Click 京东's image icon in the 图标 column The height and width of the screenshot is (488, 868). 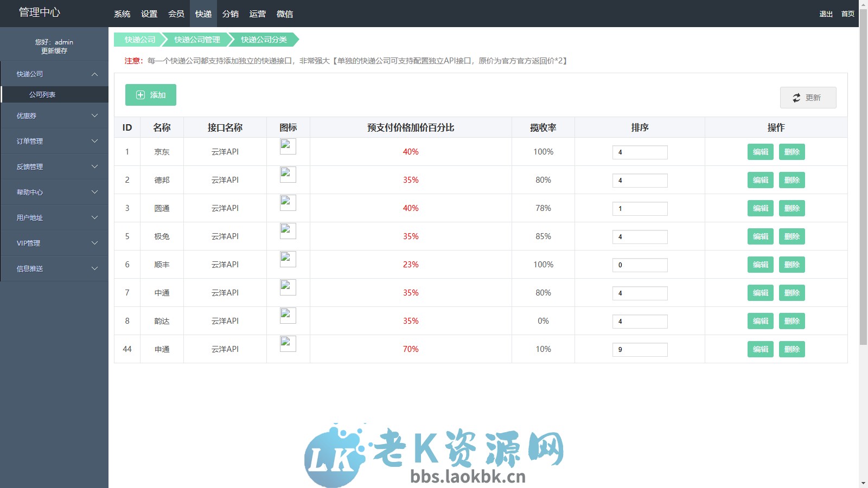(288, 146)
